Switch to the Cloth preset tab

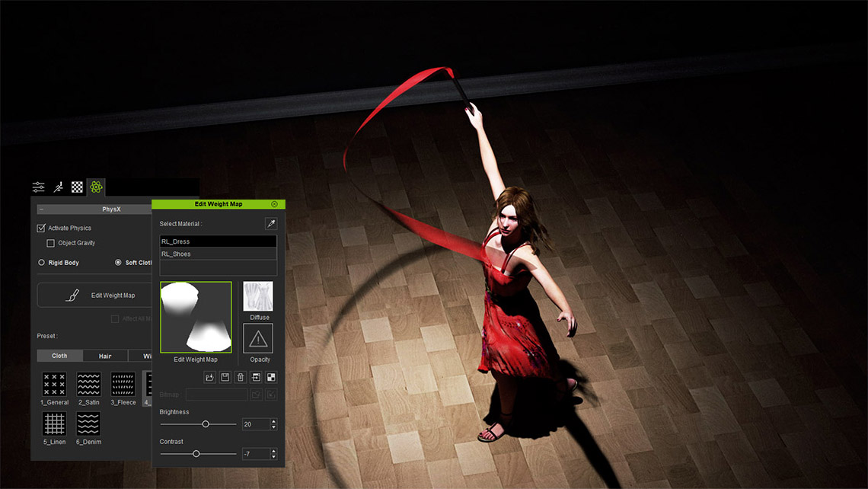[60, 356]
